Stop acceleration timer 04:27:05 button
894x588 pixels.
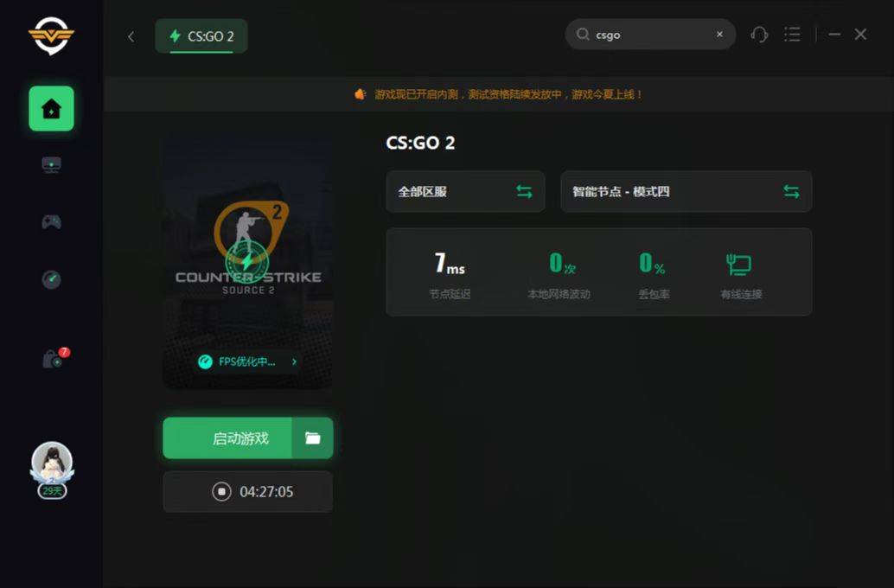[248, 492]
